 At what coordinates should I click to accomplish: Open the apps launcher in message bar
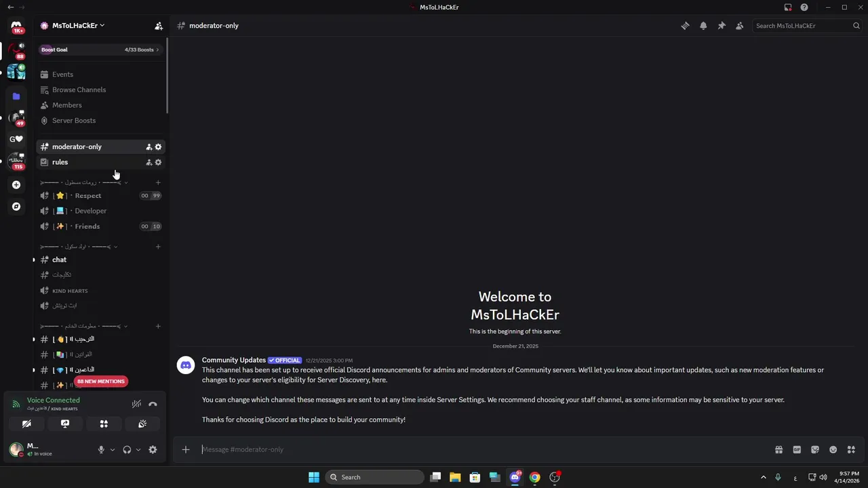(x=851, y=449)
